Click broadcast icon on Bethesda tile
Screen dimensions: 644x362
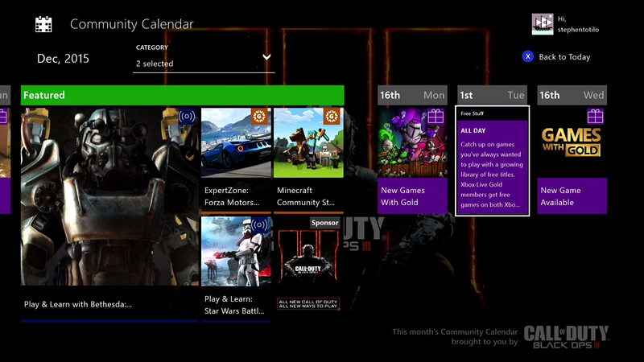[187, 117]
